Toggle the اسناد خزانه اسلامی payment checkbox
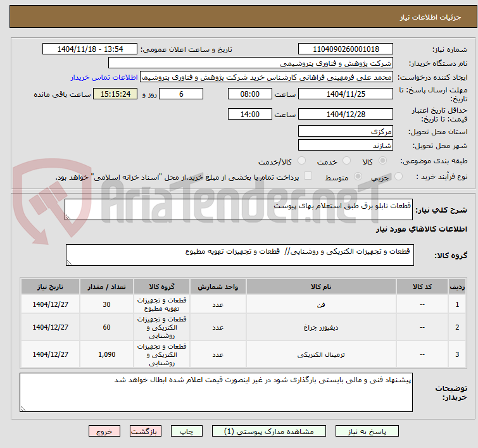This screenshot has width=478, height=448. (x=308, y=175)
